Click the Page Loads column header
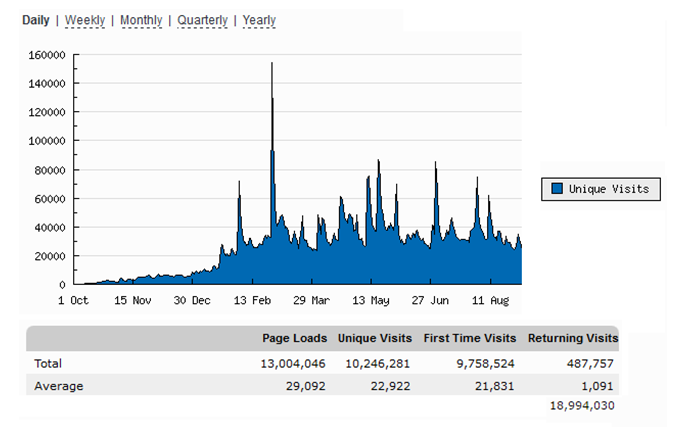The width and height of the screenshot is (687, 427). 296,338
